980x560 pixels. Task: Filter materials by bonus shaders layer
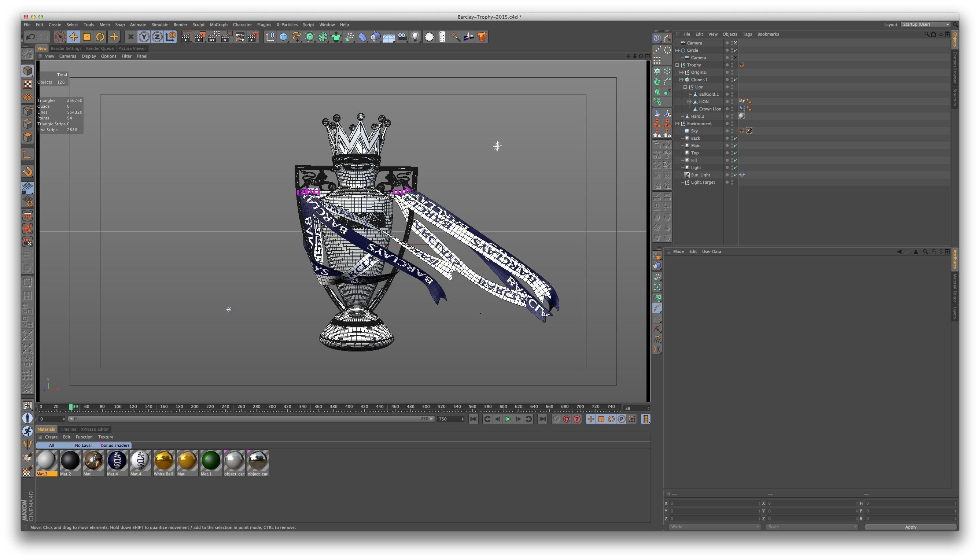115,446
